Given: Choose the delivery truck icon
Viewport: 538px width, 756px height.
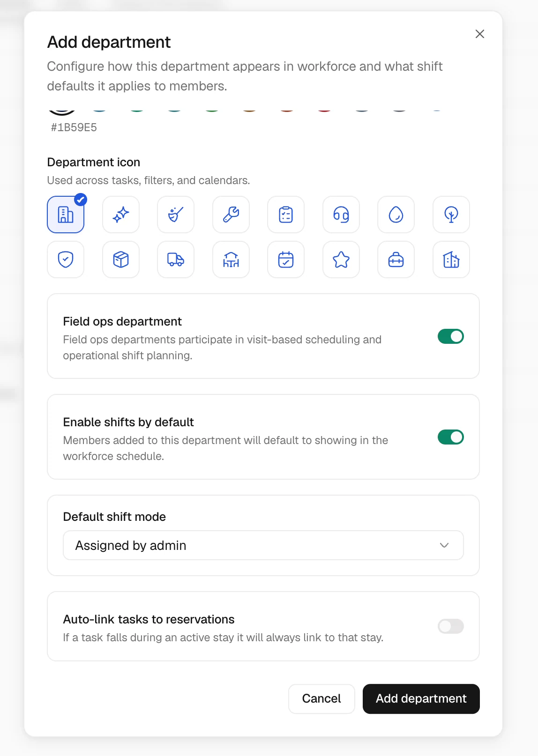Looking at the screenshot, I should click(x=176, y=259).
